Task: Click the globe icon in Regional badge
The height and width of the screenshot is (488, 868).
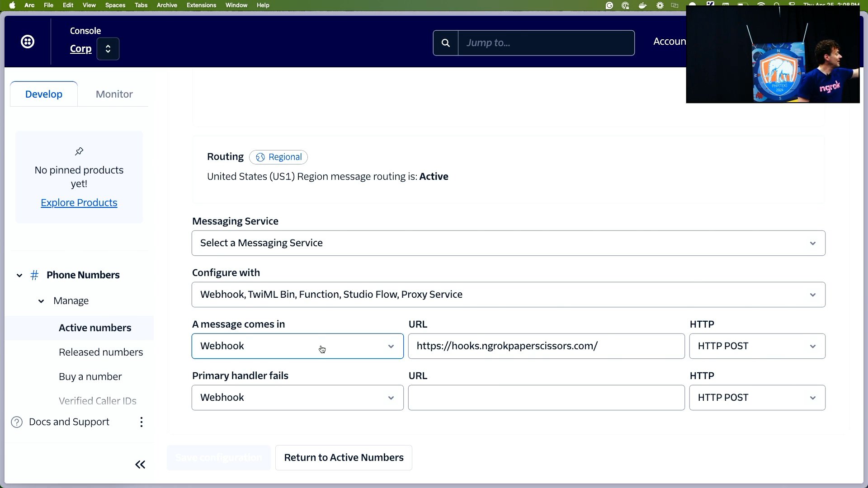Action: coord(260,157)
